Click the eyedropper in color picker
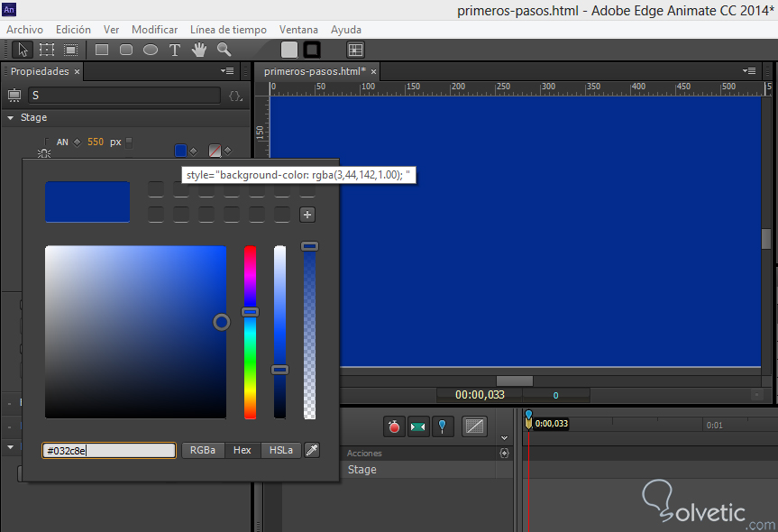 tap(312, 450)
